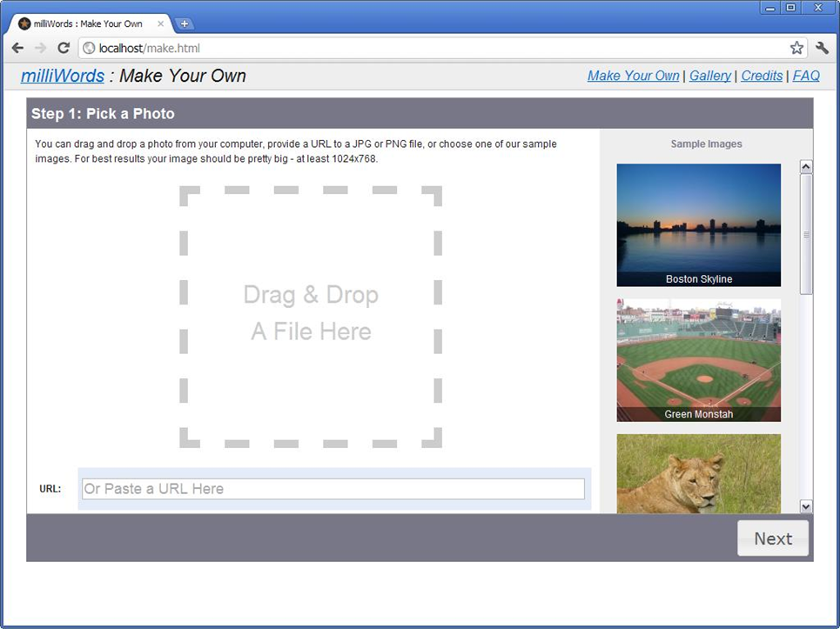Click the Next button
This screenshot has height=629, width=840.
(772, 539)
